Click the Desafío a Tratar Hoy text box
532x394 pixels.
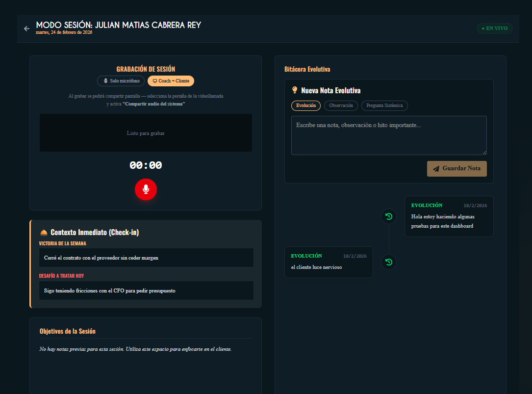[146, 290]
